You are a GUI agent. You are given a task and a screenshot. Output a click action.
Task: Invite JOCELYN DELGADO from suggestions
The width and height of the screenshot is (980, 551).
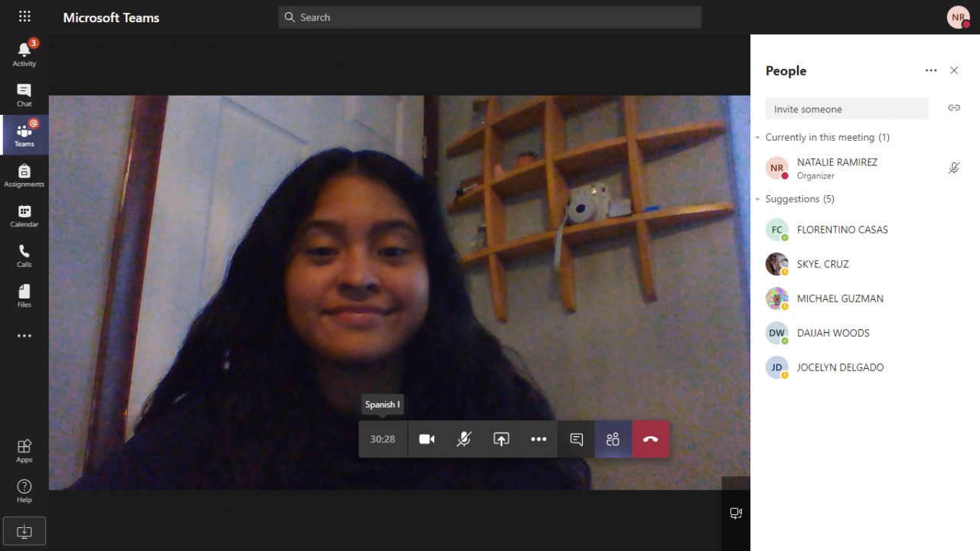coord(865,367)
